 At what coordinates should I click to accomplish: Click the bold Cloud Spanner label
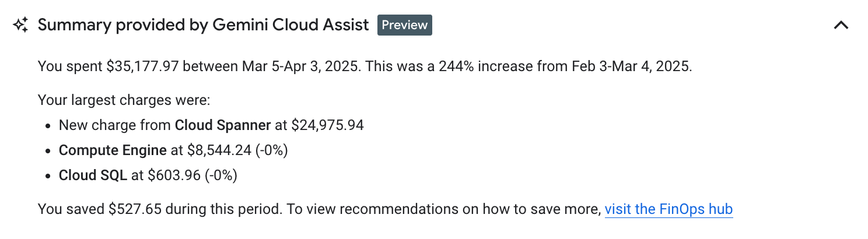(x=223, y=125)
